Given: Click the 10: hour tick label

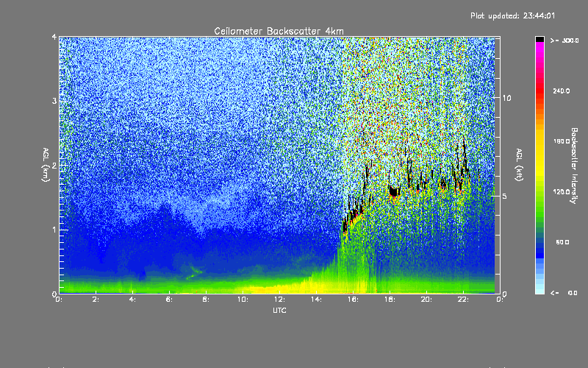Looking at the screenshot, I should [x=243, y=300].
